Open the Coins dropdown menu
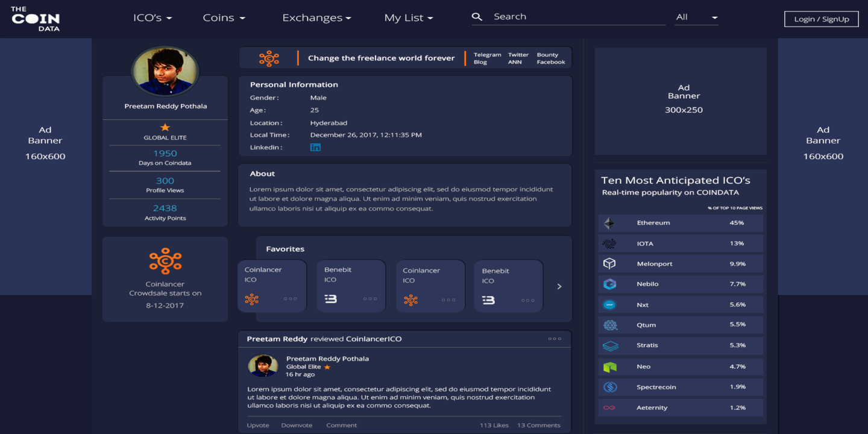This screenshot has height=434, width=868. click(x=224, y=18)
